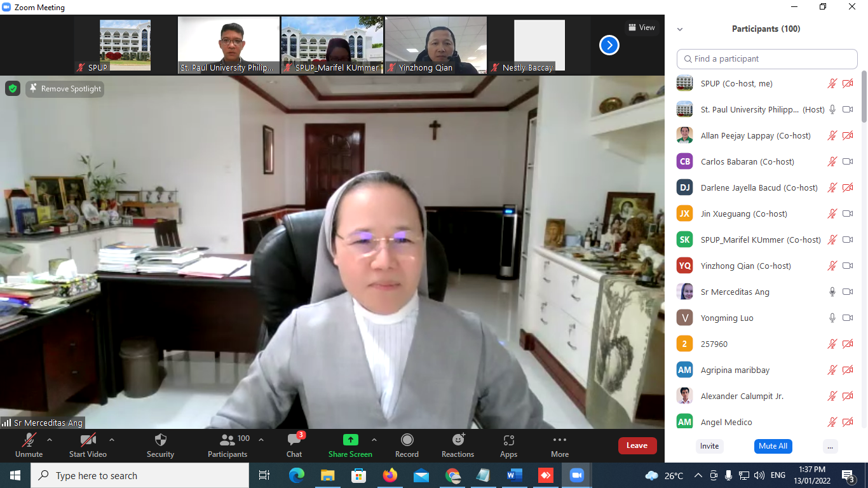Select the SPUP_Marifel KUmmer thumbnail

[x=332, y=45]
